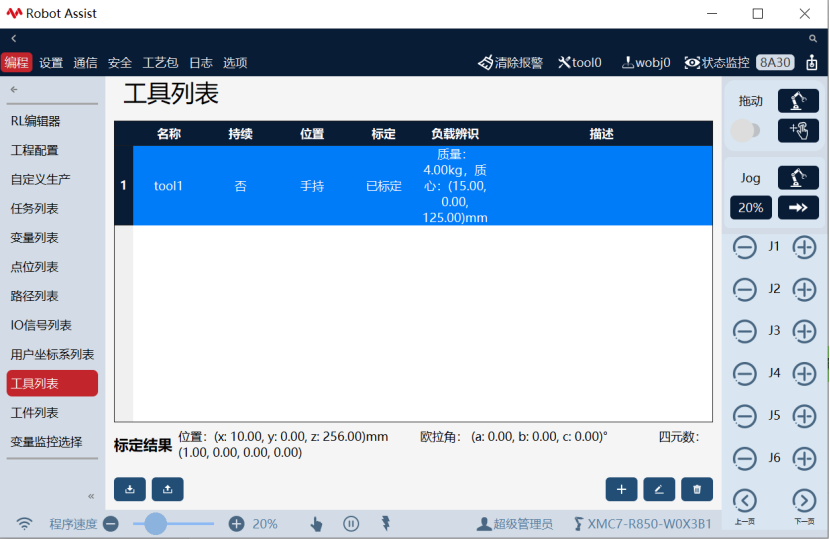
Task: Select 工具列表 in the sidebar
Action: click(x=52, y=383)
